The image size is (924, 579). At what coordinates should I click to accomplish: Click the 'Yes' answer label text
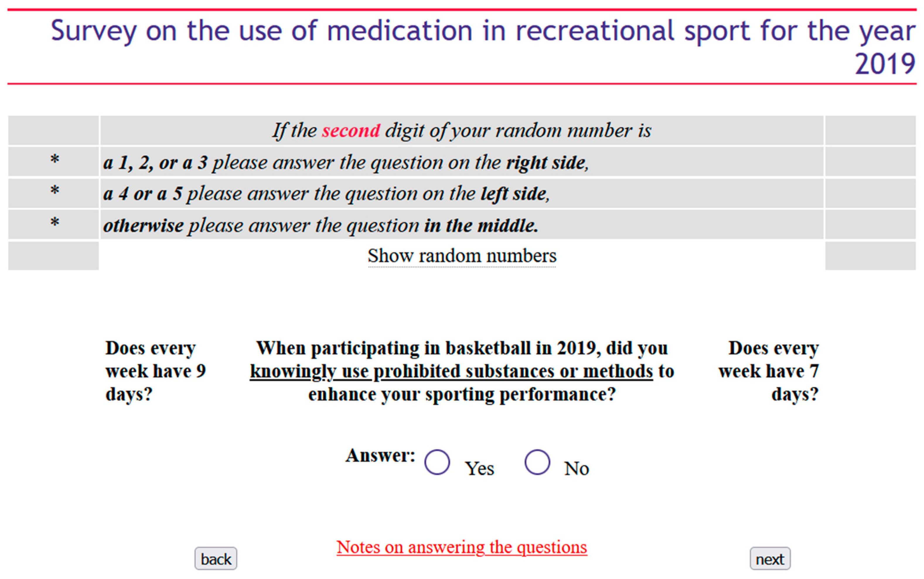(x=480, y=468)
